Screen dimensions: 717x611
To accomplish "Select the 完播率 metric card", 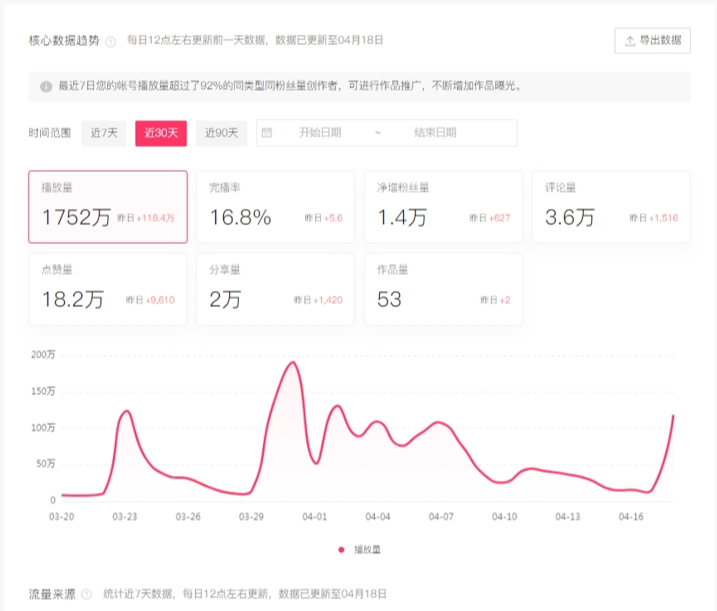I will tap(275, 207).
